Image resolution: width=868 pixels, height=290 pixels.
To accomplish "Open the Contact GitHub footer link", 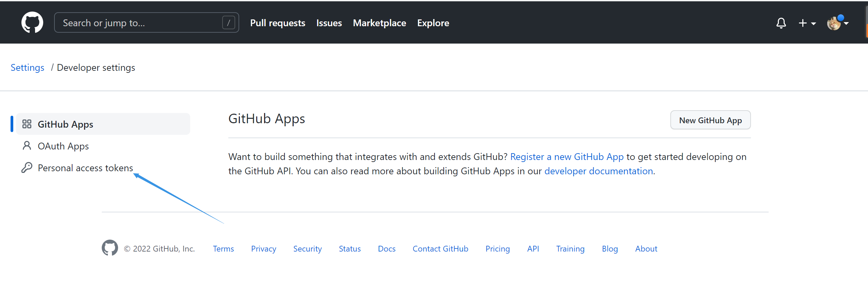I will pos(440,249).
